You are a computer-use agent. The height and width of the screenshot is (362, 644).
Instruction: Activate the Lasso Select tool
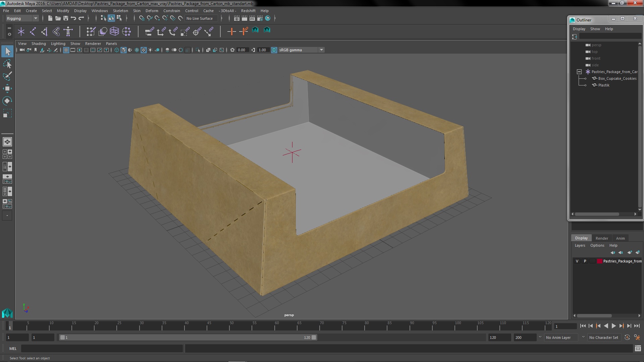click(7, 64)
